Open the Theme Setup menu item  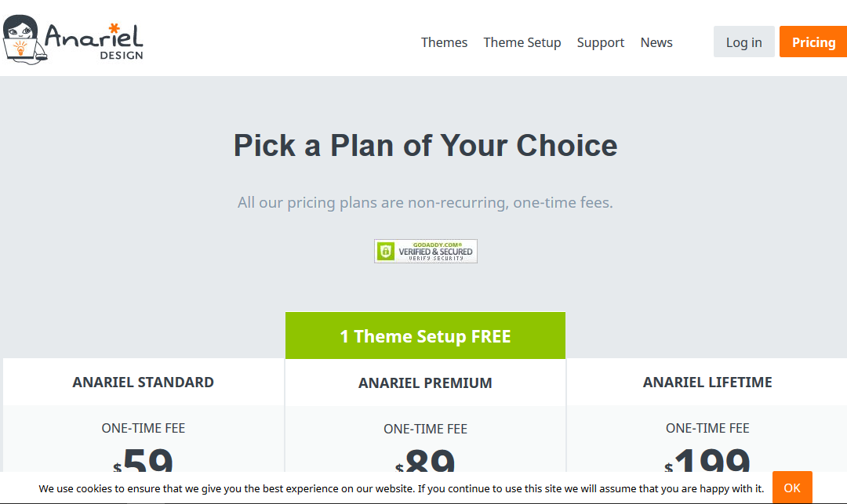[x=522, y=42]
